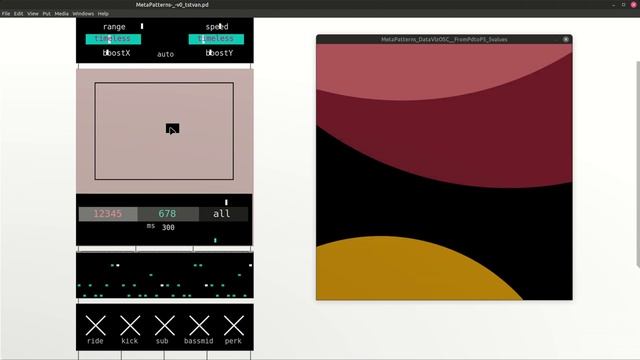
Task: Click the ms value 300 number box
Action: click(168, 227)
